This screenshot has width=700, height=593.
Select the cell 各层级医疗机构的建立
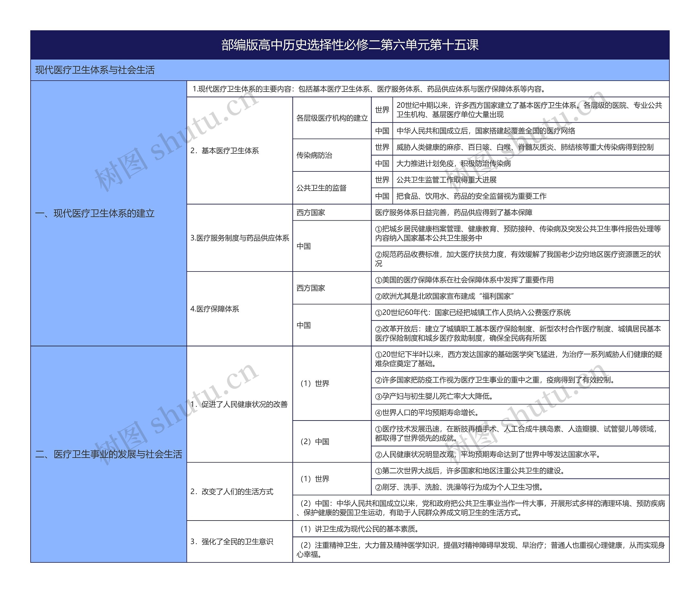[x=332, y=118]
